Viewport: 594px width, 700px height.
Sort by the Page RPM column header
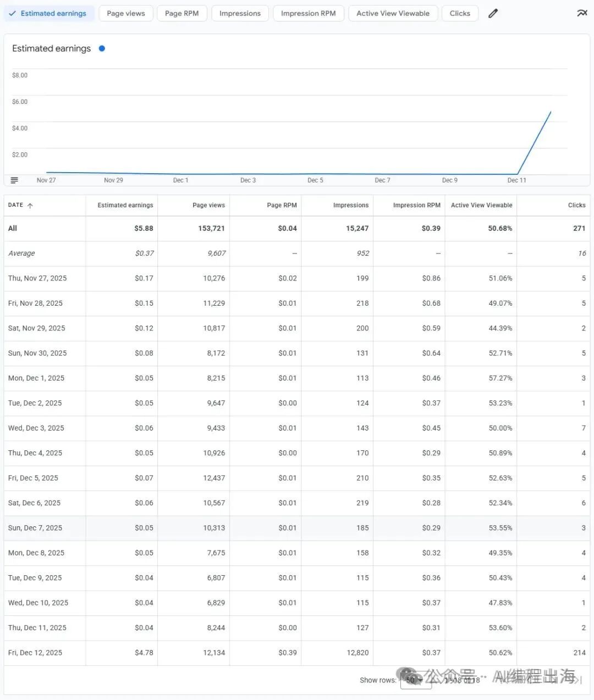[x=282, y=205]
